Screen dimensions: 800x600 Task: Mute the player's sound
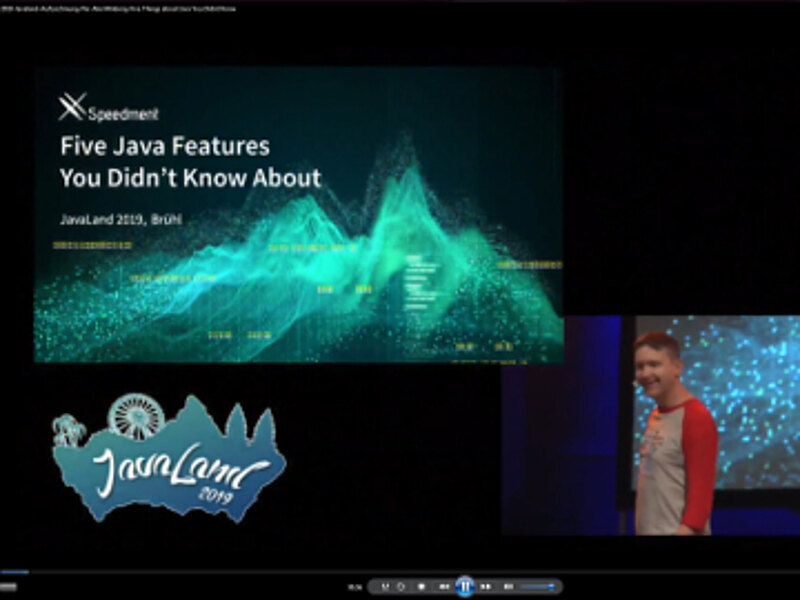point(508,586)
